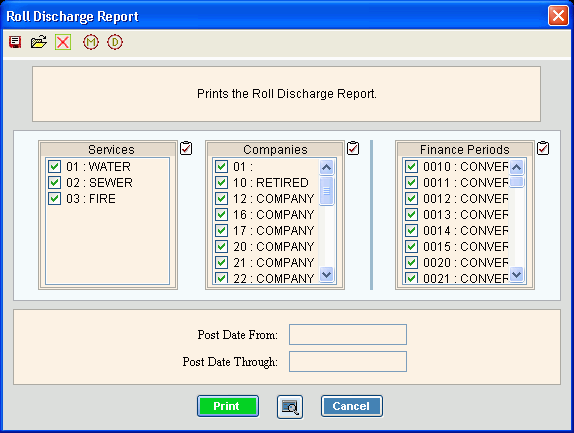
Task: Uncheck the 01 : WATER service
Action: tap(55, 167)
